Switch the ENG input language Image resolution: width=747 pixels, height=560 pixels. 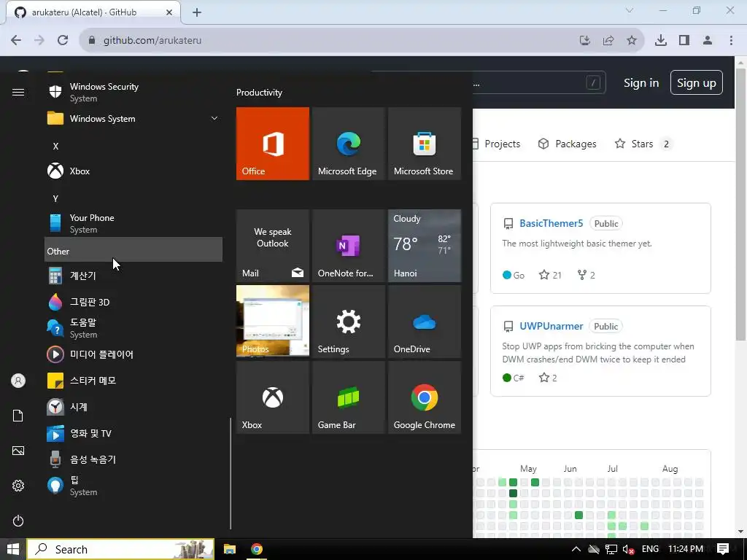click(x=650, y=549)
